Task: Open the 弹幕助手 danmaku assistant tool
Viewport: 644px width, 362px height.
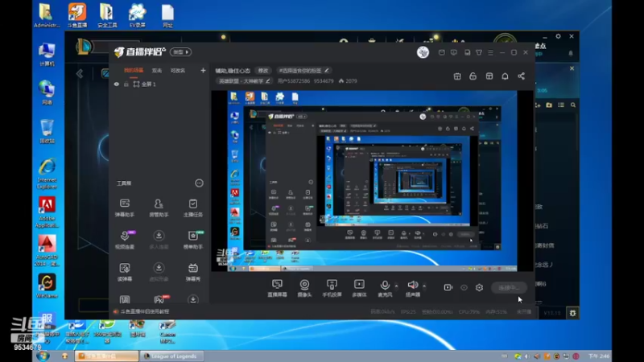Action: coord(125,208)
